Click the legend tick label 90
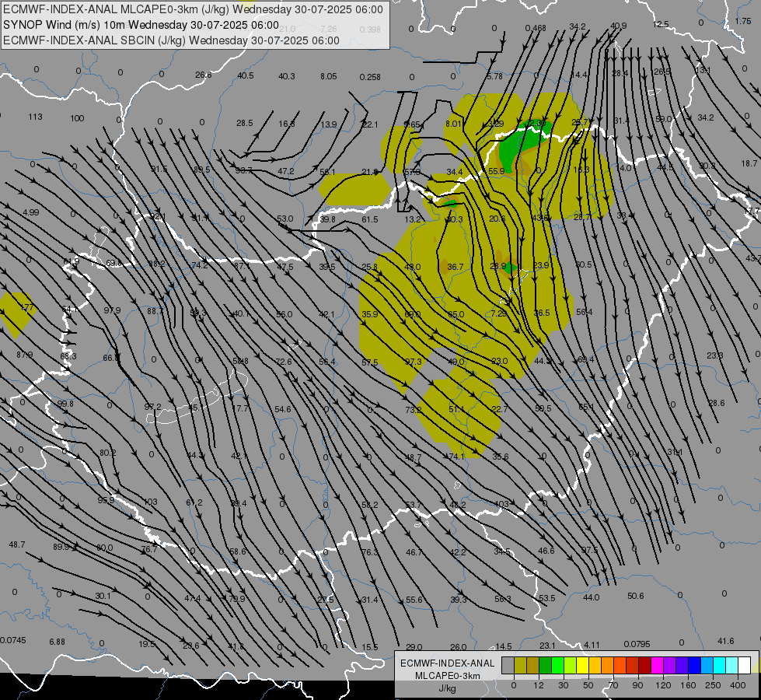 (x=637, y=685)
